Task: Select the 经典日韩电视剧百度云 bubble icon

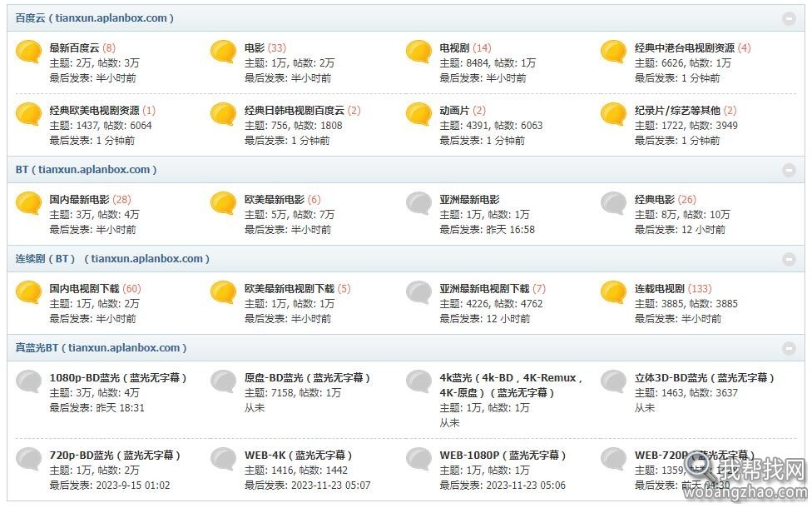Action: coord(224,114)
